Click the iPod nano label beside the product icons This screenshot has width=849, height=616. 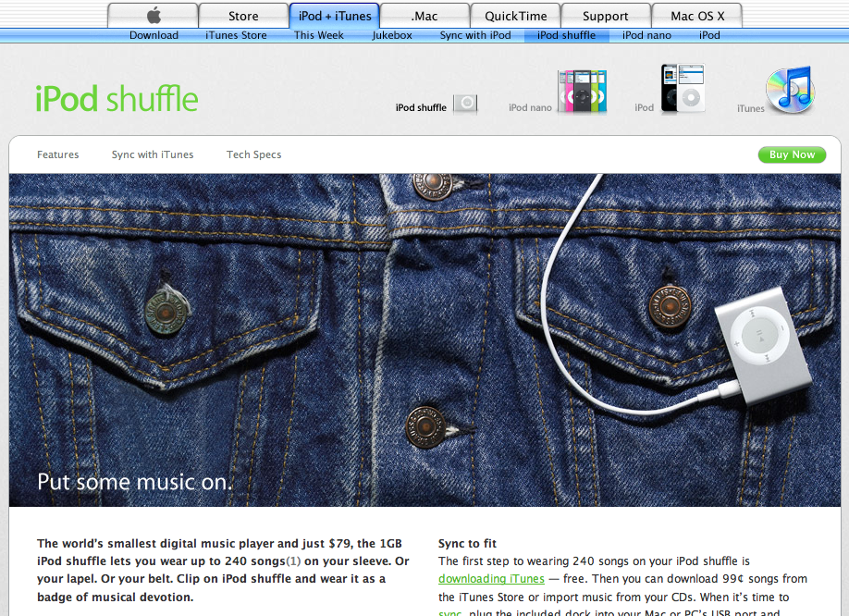click(x=530, y=107)
